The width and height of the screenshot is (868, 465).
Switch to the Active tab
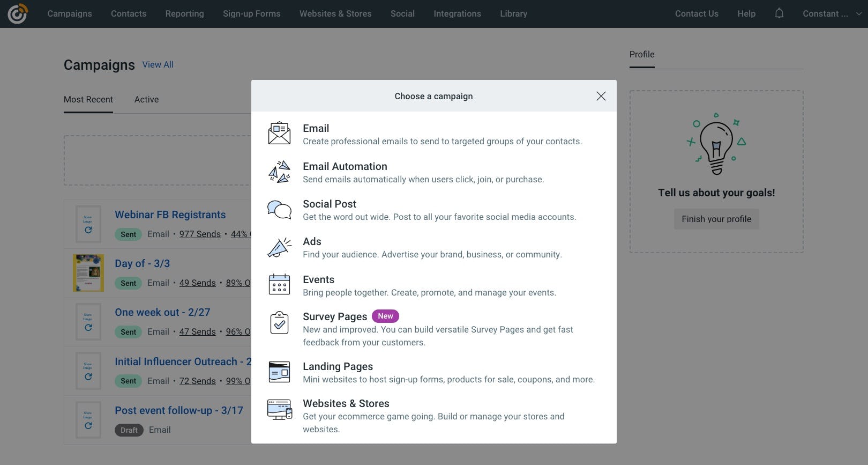[146, 100]
